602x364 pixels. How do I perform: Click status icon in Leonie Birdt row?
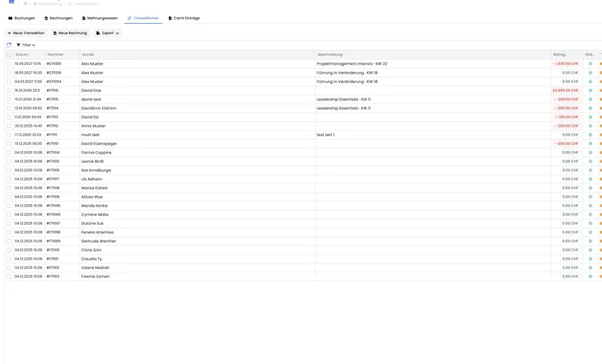tap(590, 161)
